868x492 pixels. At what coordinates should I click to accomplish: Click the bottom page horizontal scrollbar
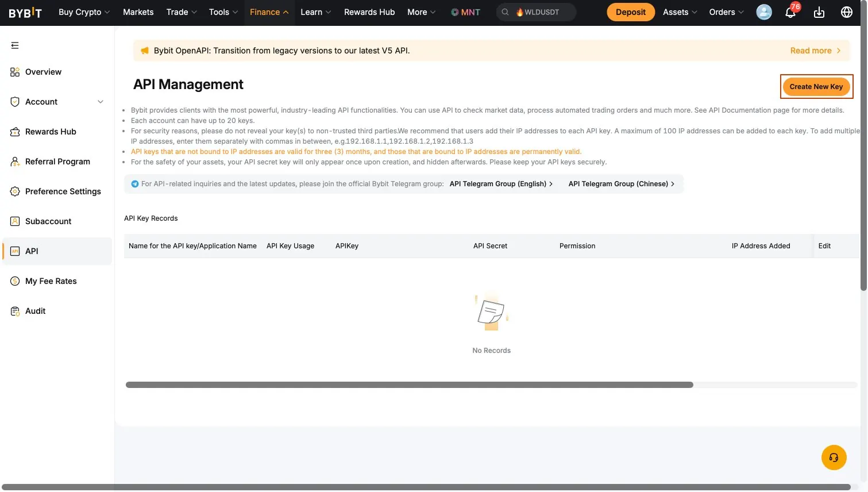426,487
